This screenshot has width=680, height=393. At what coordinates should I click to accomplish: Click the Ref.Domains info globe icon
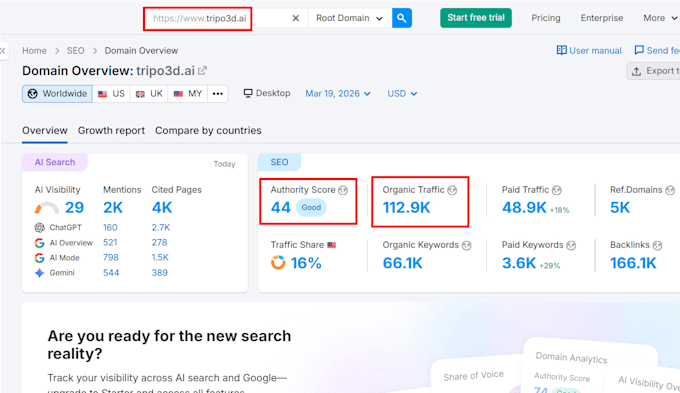pyautogui.click(x=670, y=190)
